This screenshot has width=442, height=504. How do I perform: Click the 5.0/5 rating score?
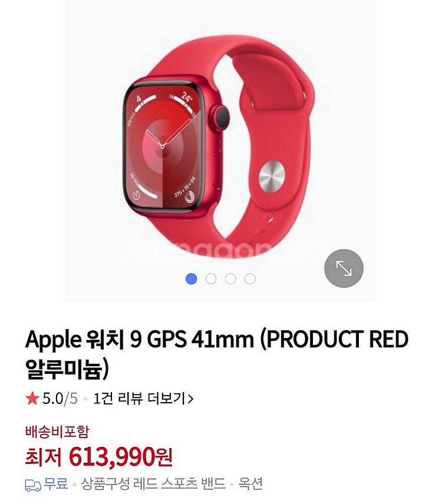(60, 399)
